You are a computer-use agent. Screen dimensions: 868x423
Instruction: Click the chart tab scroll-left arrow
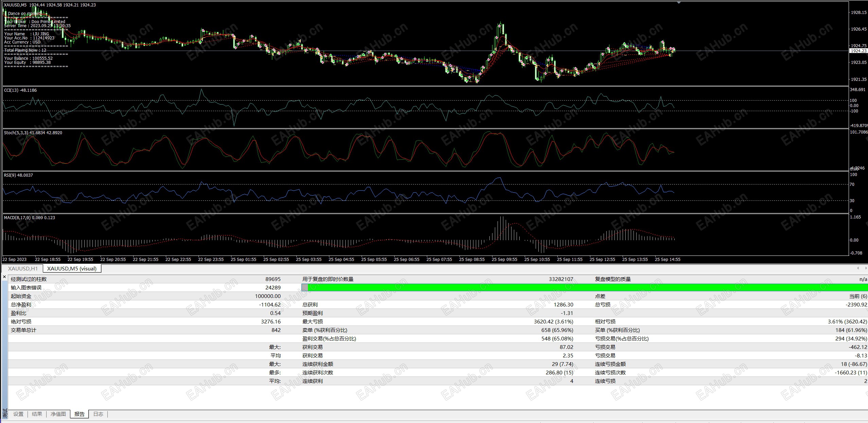coord(858,268)
